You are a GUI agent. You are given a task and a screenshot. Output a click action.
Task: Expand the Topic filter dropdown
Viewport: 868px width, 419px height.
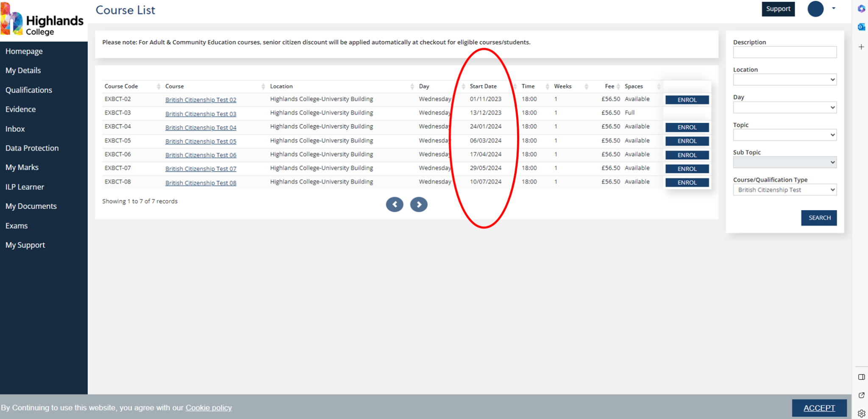tap(785, 135)
